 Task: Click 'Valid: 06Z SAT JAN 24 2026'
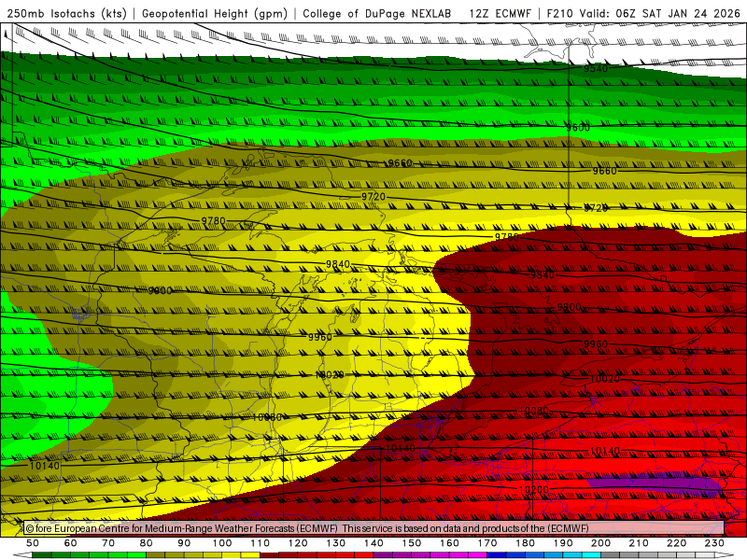(x=660, y=14)
